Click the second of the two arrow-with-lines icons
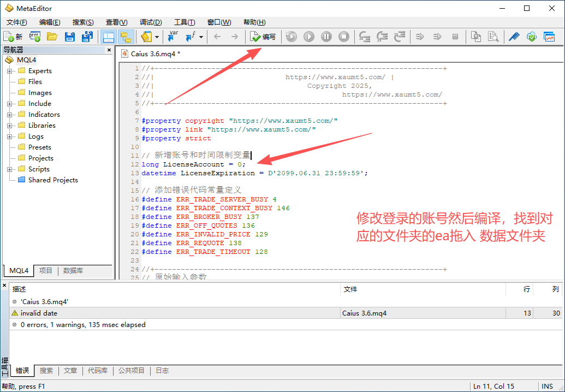Image resolution: width=565 pixels, height=392 pixels. (437, 37)
